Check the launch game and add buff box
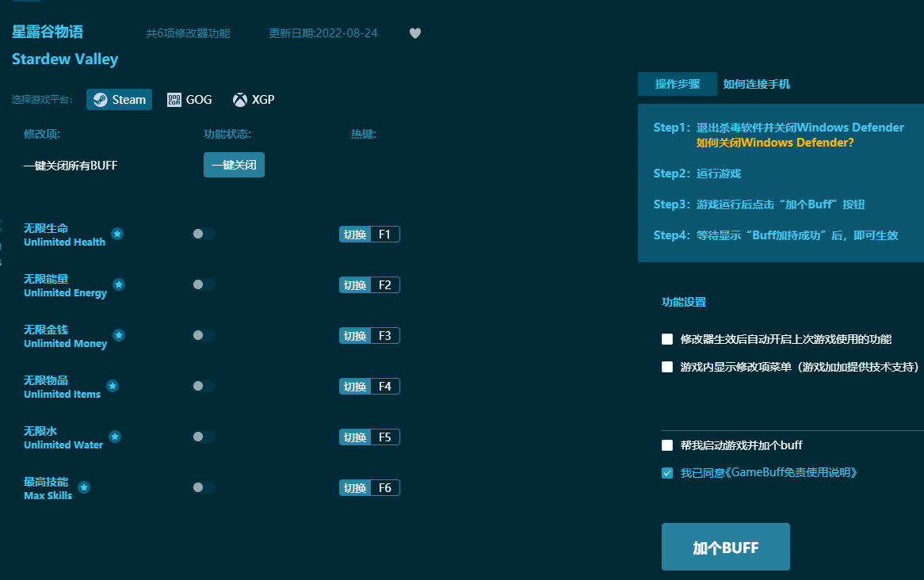Image resolution: width=924 pixels, height=580 pixels. coord(667,445)
